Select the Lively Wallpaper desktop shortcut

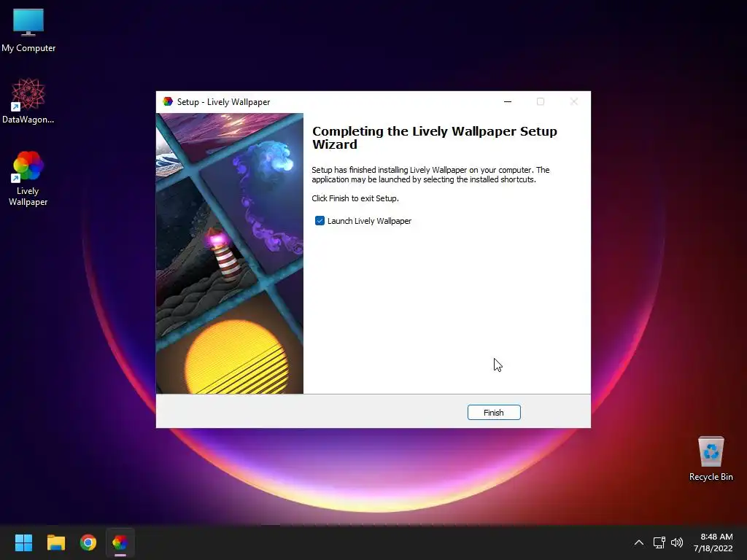pos(28,179)
